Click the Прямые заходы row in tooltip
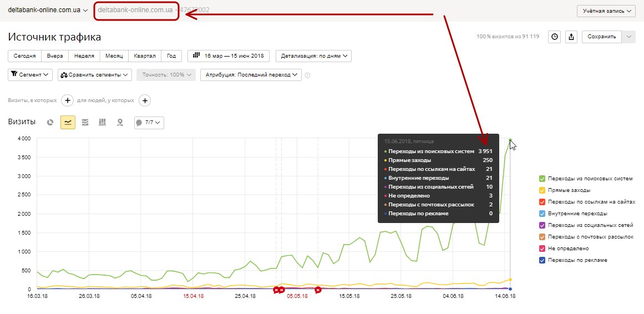644x314 pixels. tap(438, 160)
